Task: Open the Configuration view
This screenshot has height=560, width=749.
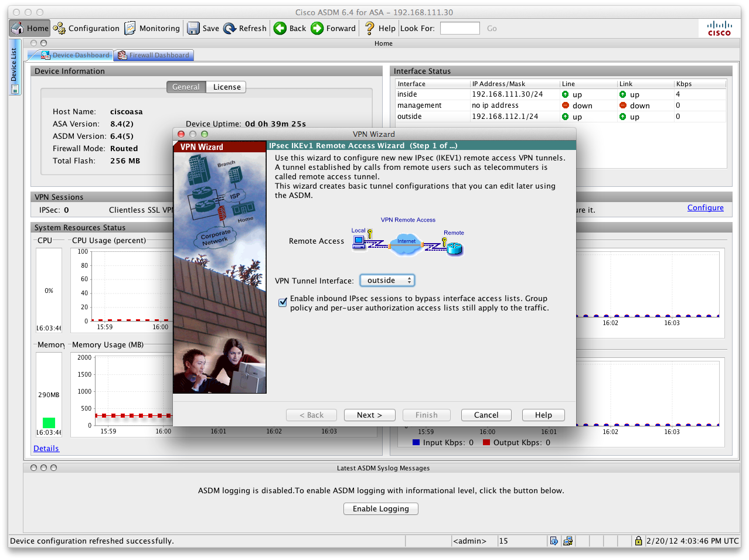Action: click(86, 28)
